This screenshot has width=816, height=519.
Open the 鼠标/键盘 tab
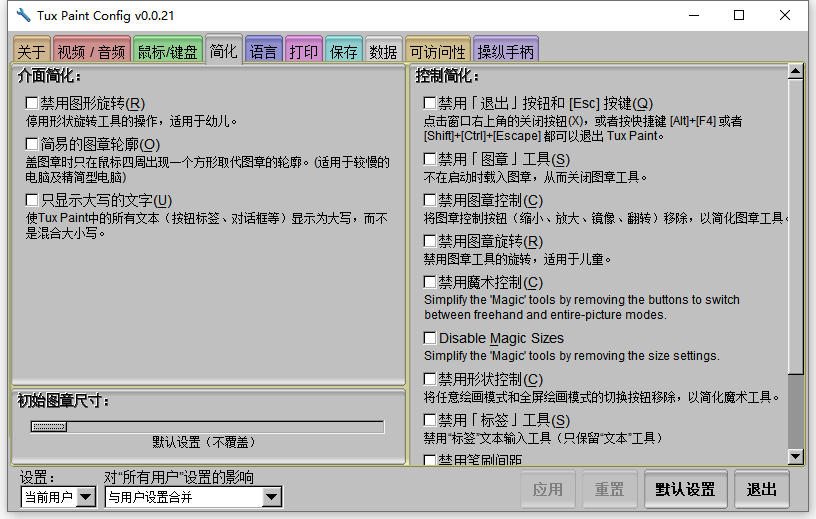[168, 50]
